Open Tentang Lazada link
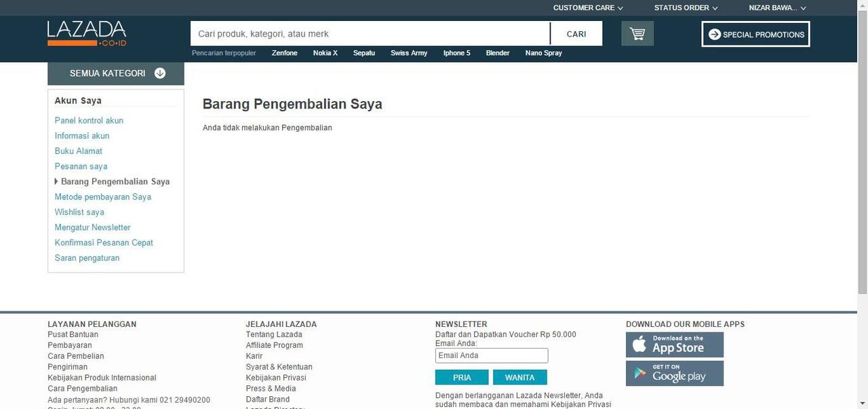 [x=274, y=334]
